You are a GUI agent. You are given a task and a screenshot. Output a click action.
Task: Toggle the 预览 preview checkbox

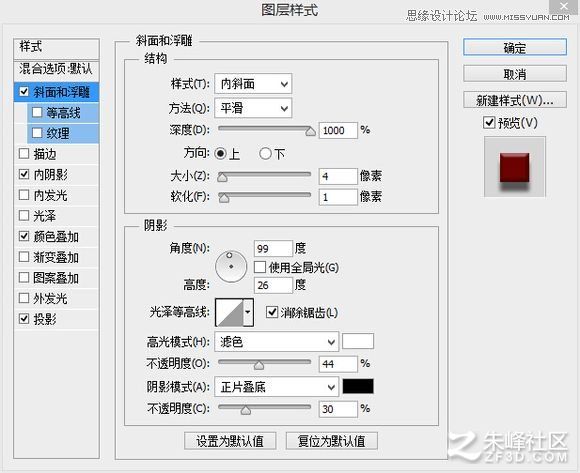pos(489,122)
